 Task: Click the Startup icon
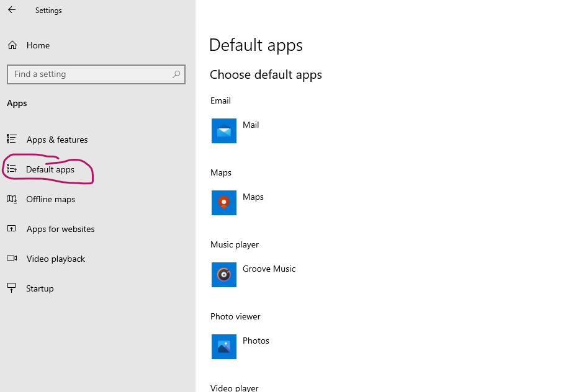[x=12, y=288]
